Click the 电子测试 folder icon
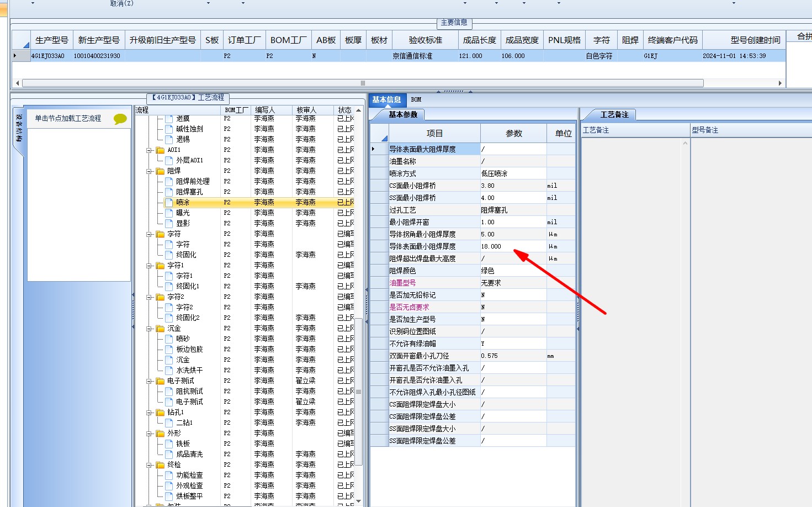Screen dimensions: 812x507 click(x=160, y=381)
